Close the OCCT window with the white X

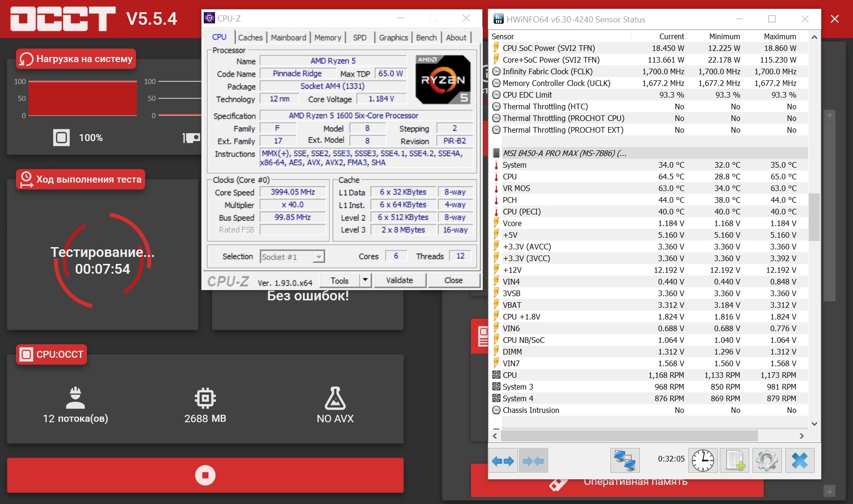click(835, 19)
